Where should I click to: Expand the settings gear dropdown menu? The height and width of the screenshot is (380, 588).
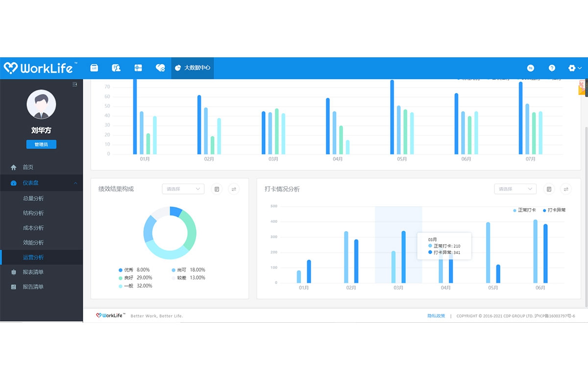click(574, 68)
